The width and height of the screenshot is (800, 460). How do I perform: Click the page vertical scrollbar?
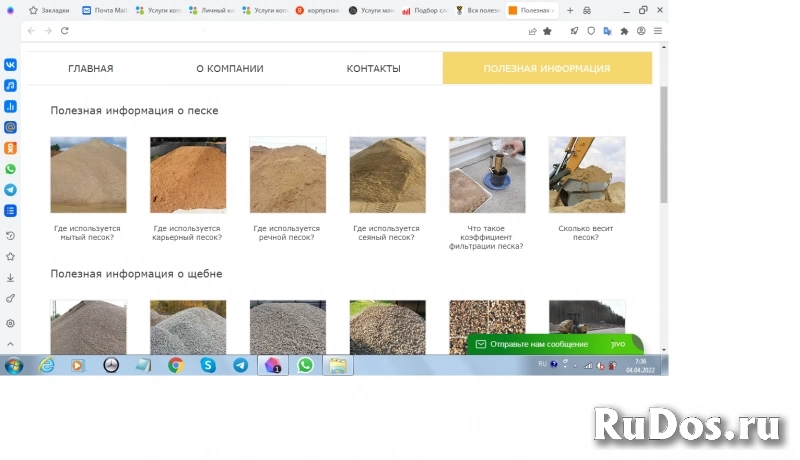[x=664, y=150]
